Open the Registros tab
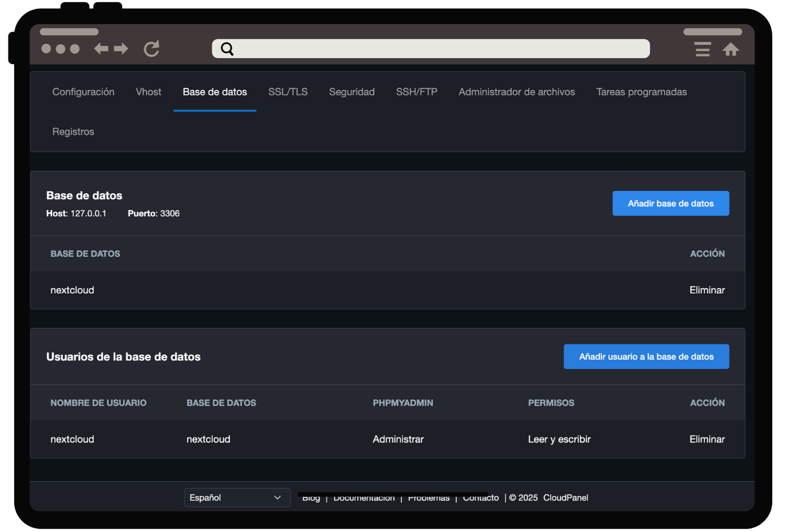Viewport: 788px width, 532px height. (x=73, y=132)
